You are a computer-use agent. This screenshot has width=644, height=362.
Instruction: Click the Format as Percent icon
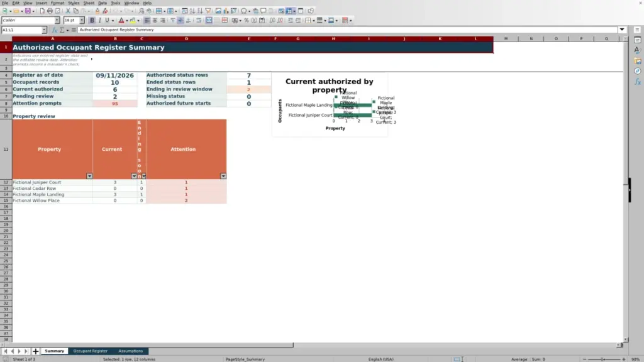247,21
